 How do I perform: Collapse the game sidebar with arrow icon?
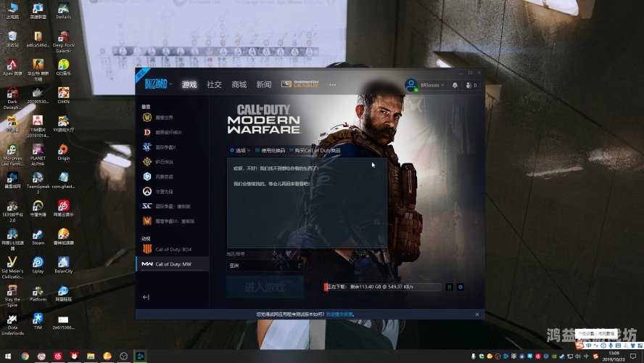146,297
